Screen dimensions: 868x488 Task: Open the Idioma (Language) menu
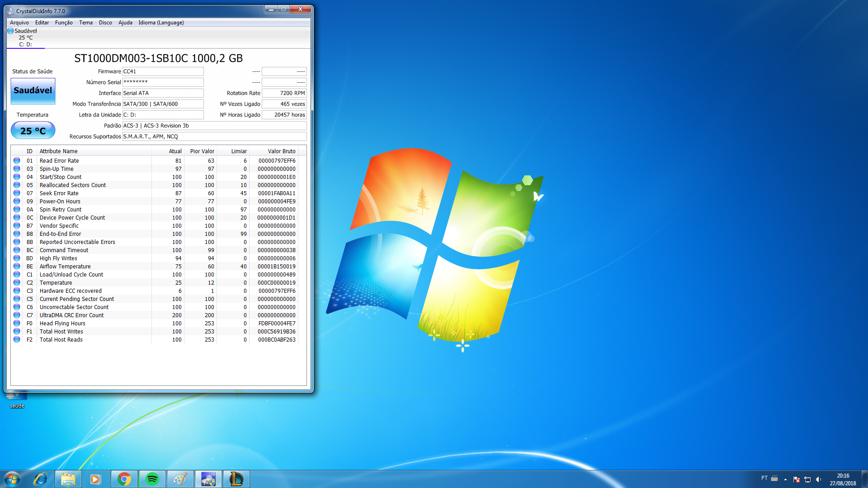(x=161, y=23)
